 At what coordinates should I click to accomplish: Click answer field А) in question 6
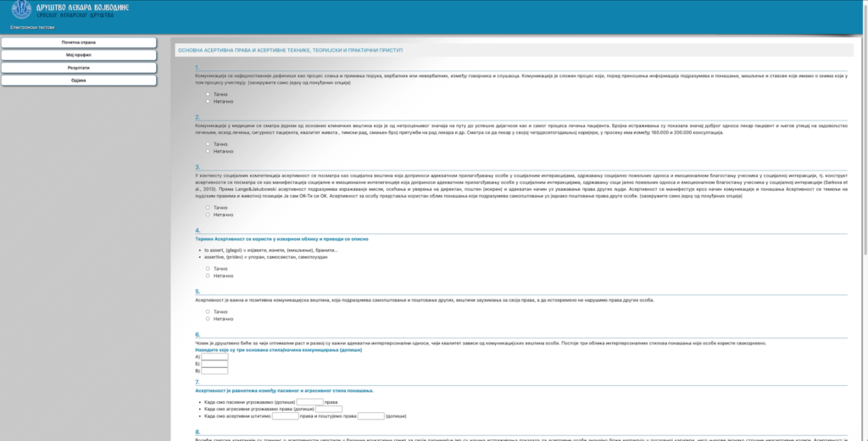[x=214, y=357]
